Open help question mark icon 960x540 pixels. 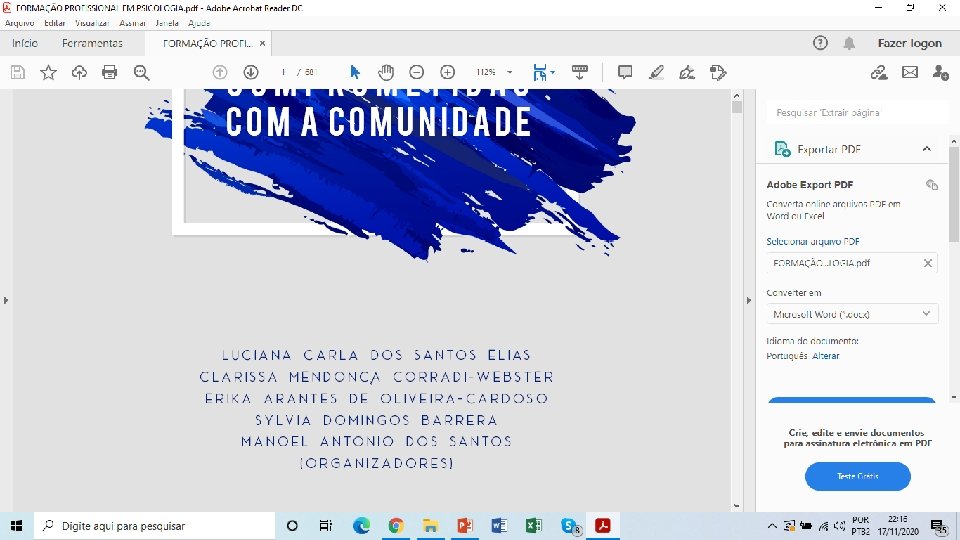[820, 43]
